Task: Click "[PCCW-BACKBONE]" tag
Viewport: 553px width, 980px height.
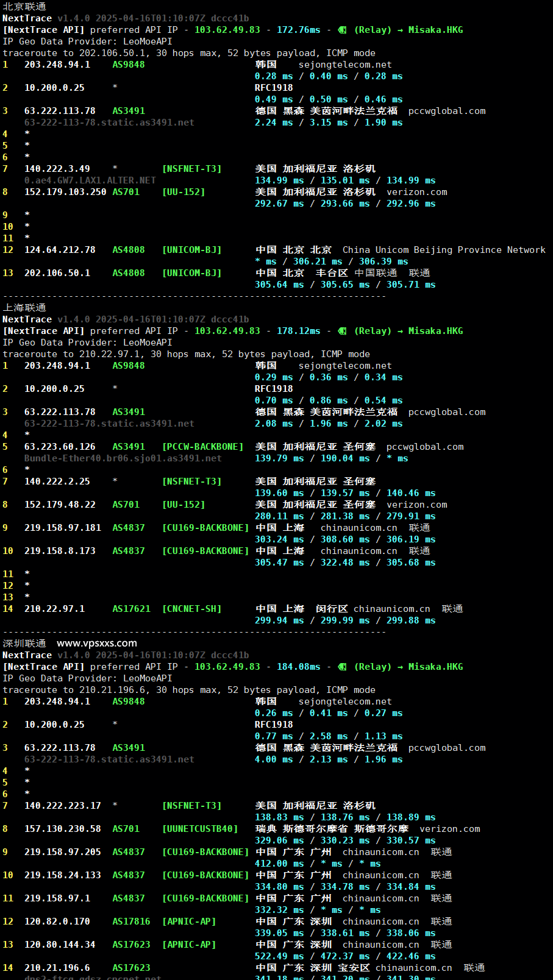Action: click(202, 447)
